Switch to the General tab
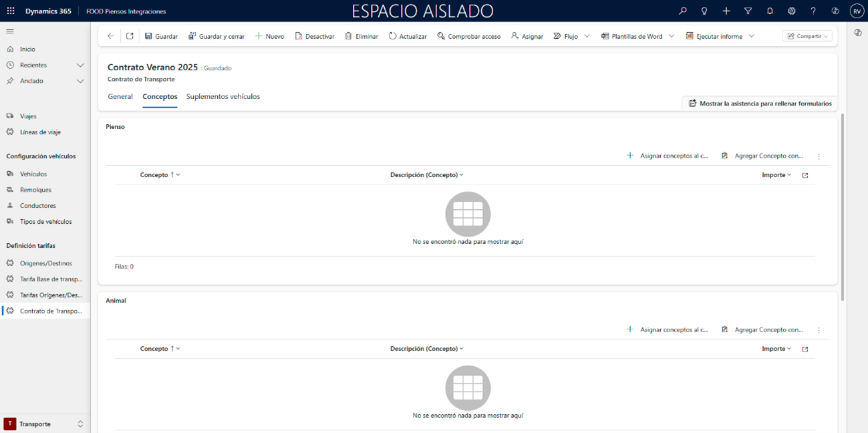Image resolution: width=868 pixels, height=433 pixels. coord(120,97)
